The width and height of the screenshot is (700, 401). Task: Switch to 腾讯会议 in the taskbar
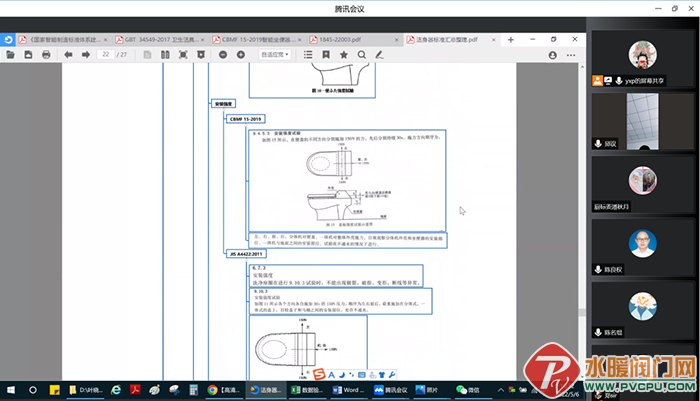[x=390, y=390]
